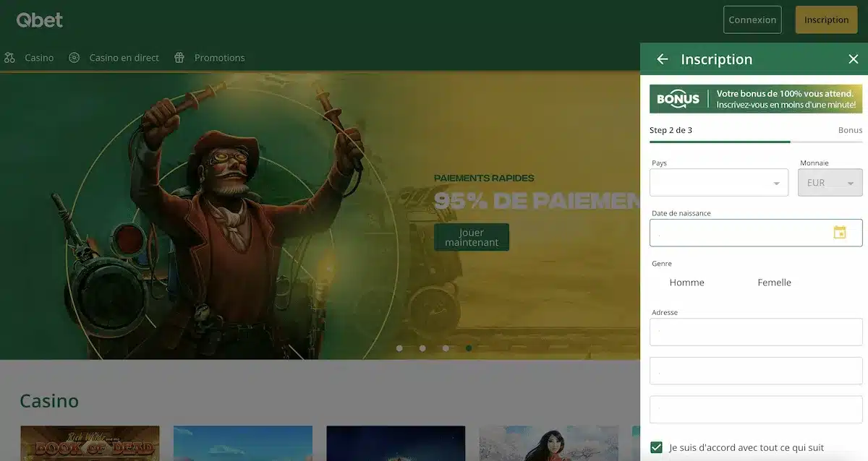Select the fourth carousel slide dot
868x461 pixels.
coord(469,348)
